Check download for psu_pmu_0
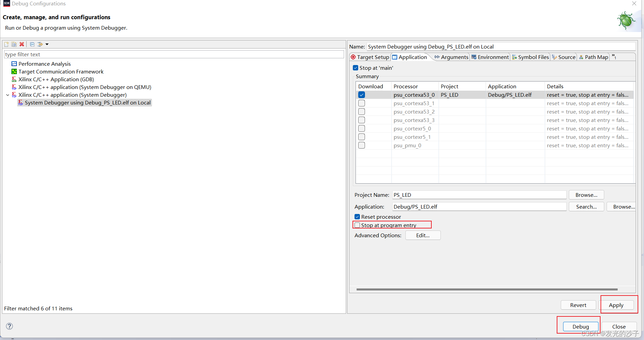Image resolution: width=644 pixels, height=340 pixels. tap(362, 145)
